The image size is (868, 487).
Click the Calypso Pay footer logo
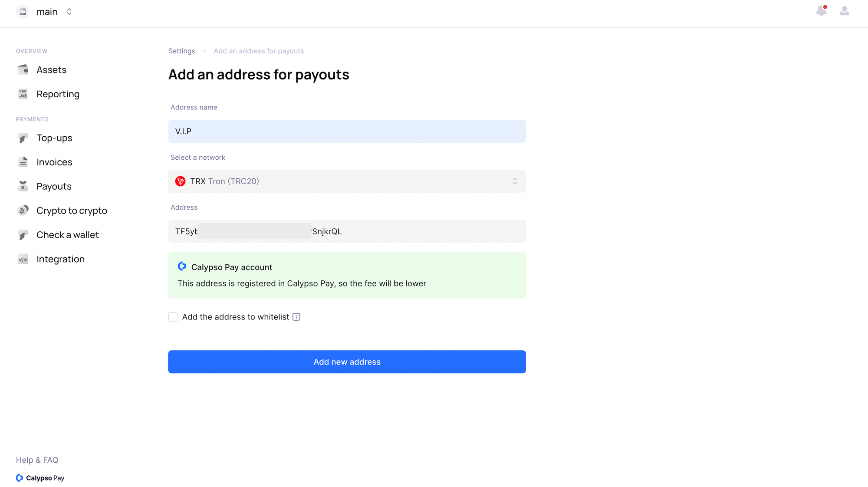(x=40, y=478)
